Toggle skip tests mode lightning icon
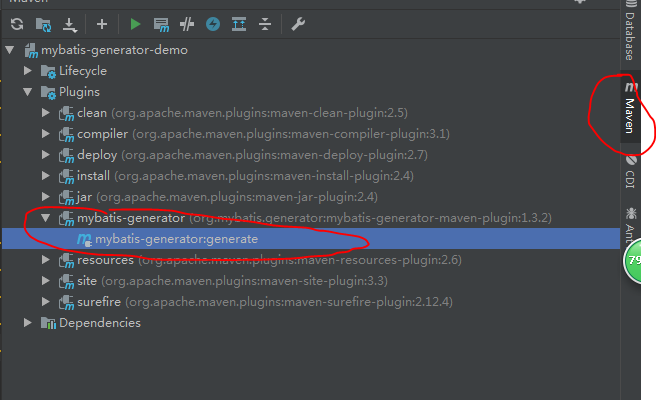This screenshot has width=656, height=400. coord(213,24)
